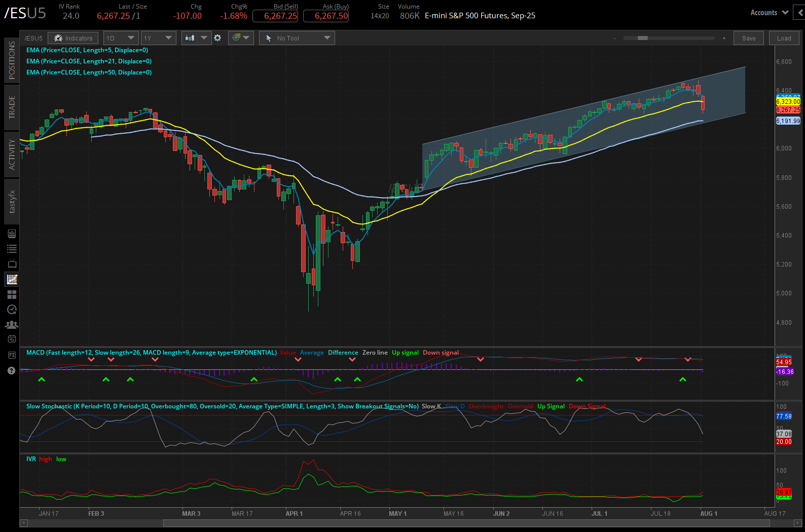Select EMA Length=21 indicator label
805x532 pixels.
[89, 61]
